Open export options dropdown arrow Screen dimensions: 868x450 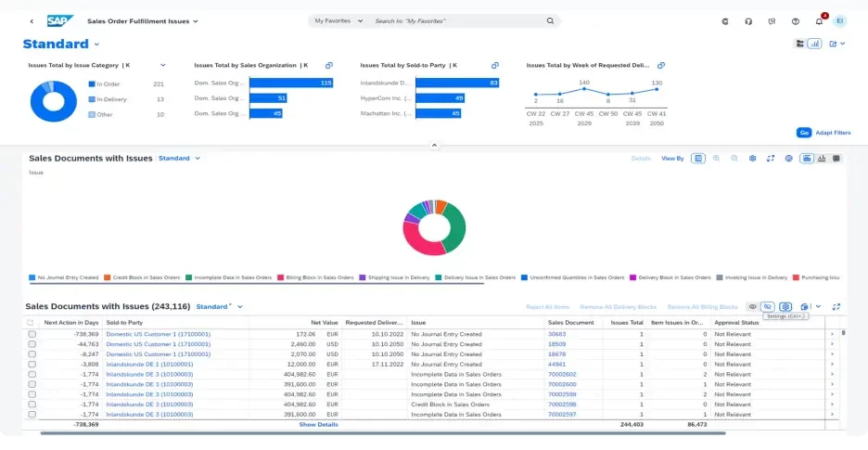click(818, 307)
